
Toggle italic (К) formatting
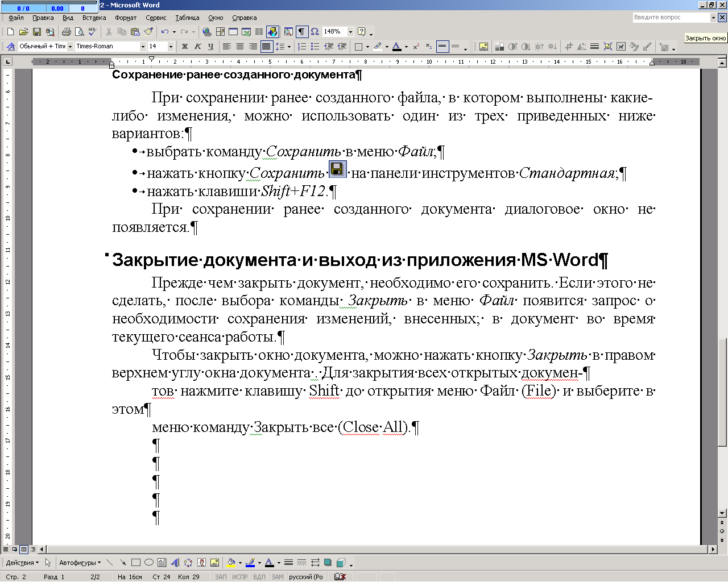tap(197, 47)
